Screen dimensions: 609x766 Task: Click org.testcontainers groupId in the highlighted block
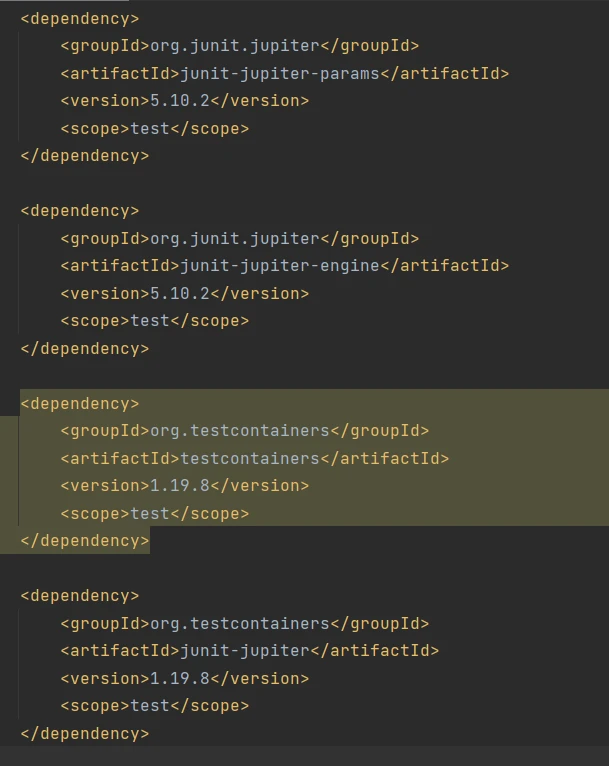pos(239,430)
